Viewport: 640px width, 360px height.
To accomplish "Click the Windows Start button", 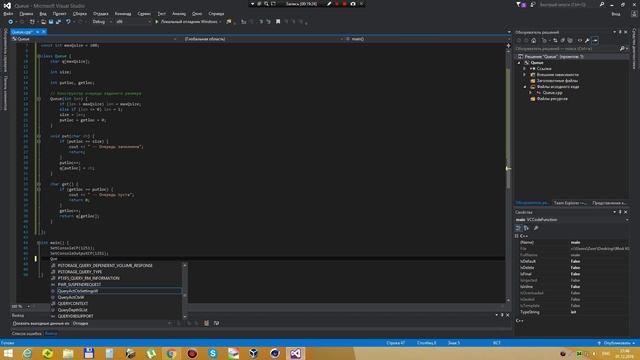I will pyautogui.click(x=8, y=353).
